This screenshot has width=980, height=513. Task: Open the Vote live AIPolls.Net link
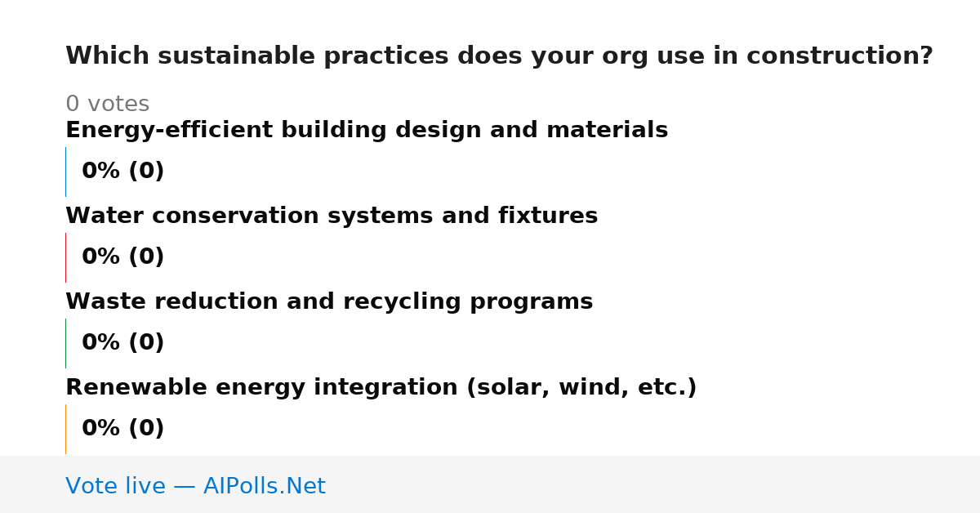tap(195, 487)
